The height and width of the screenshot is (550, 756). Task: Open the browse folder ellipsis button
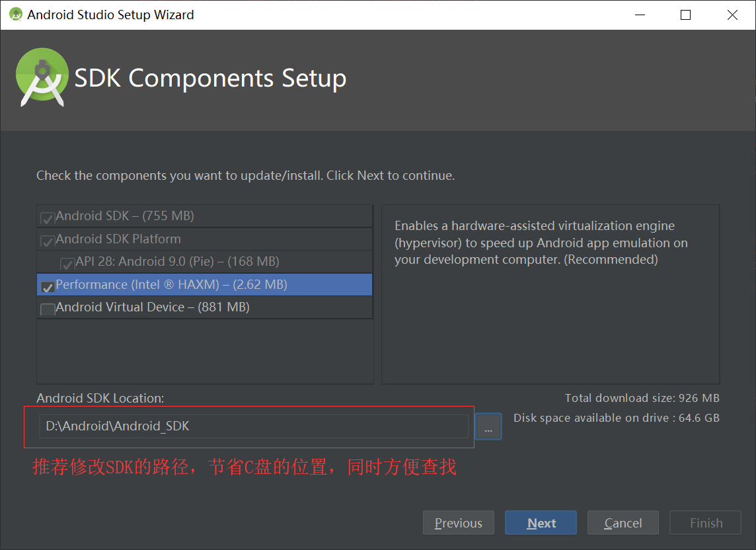coord(488,426)
